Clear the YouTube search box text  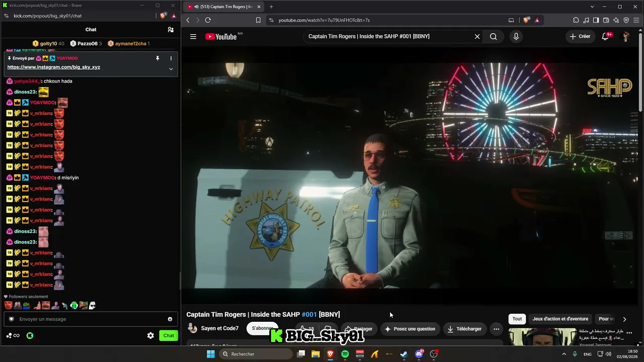click(477, 36)
